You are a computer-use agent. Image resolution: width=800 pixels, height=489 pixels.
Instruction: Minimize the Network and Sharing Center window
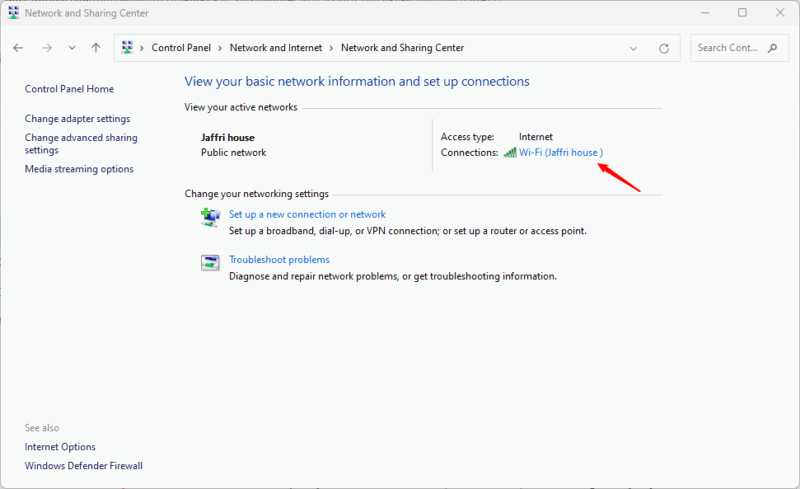coord(705,13)
